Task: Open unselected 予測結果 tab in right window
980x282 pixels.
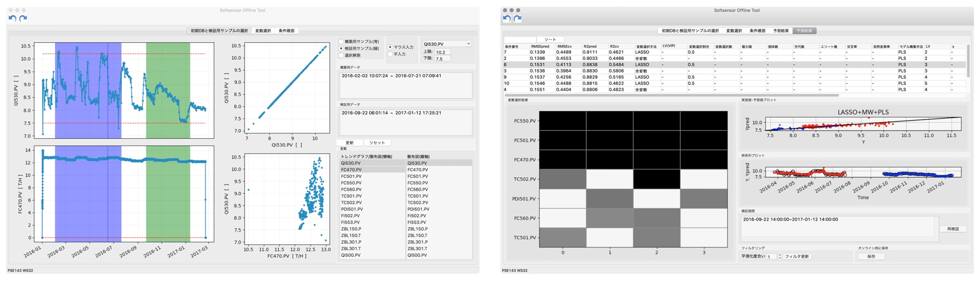Action: click(x=781, y=31)
